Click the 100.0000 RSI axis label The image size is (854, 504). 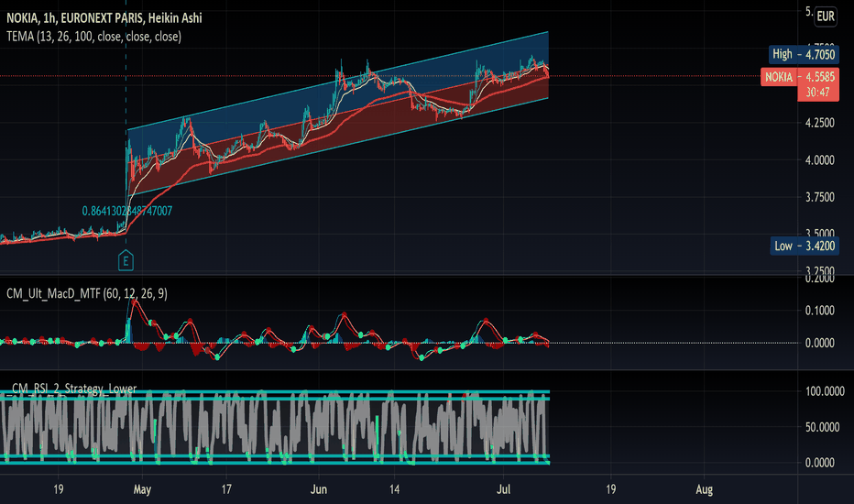[x=825, y=391]
